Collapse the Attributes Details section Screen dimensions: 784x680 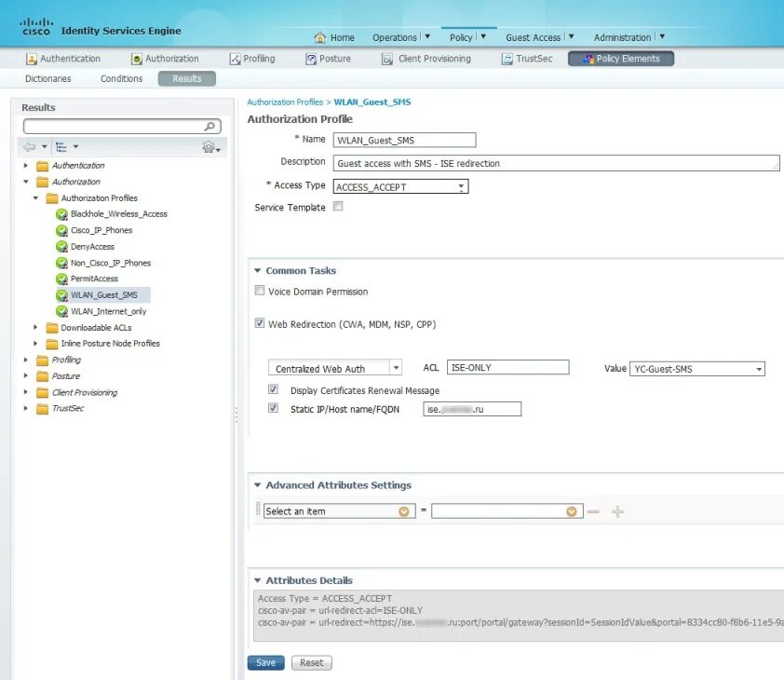pos(258,580)
